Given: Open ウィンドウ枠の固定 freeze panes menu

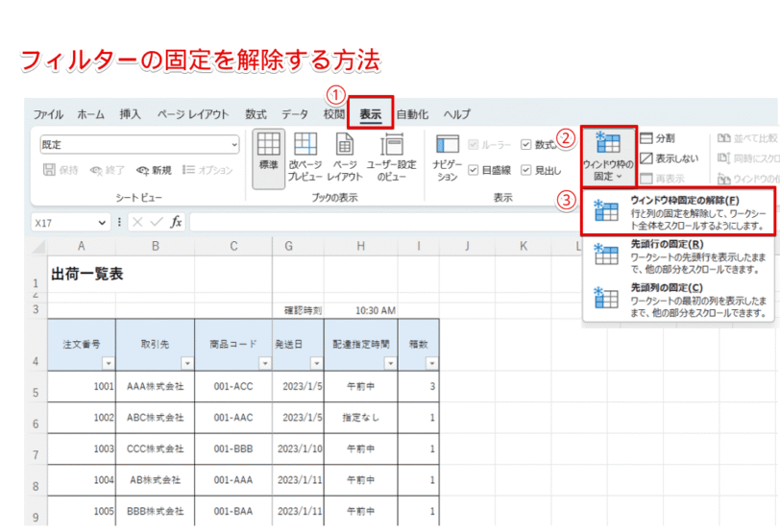Looking at the screenshot, I should tap(608, 157).
